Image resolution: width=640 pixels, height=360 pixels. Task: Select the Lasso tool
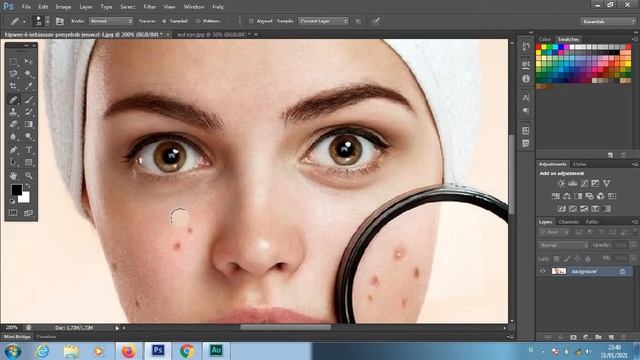click(13, 74)
